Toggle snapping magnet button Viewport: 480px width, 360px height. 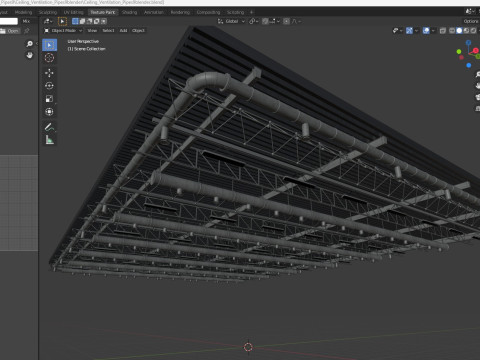coord(265,21)
